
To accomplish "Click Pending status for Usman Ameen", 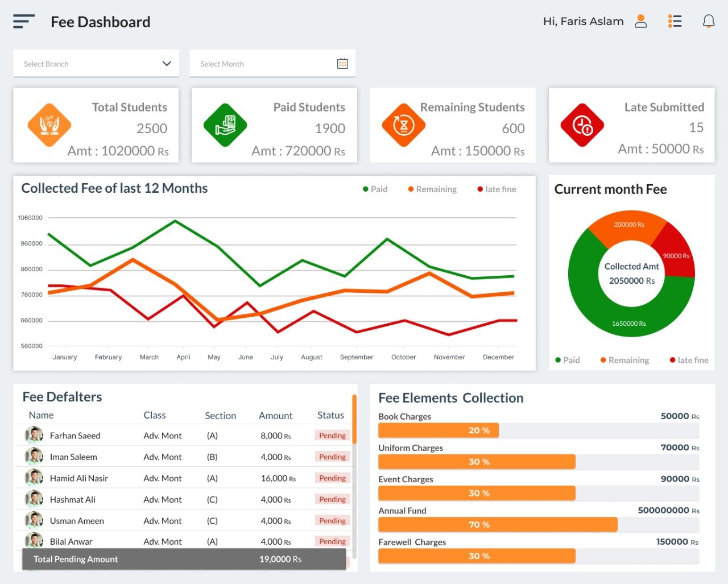I will tap(332, 520).
